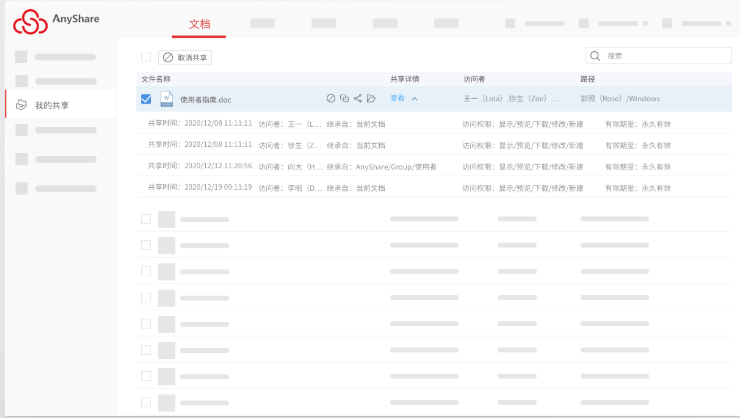Check the first placeholder row checkbox below details
This screenshot has width=740, height=418.
point(146,219)
